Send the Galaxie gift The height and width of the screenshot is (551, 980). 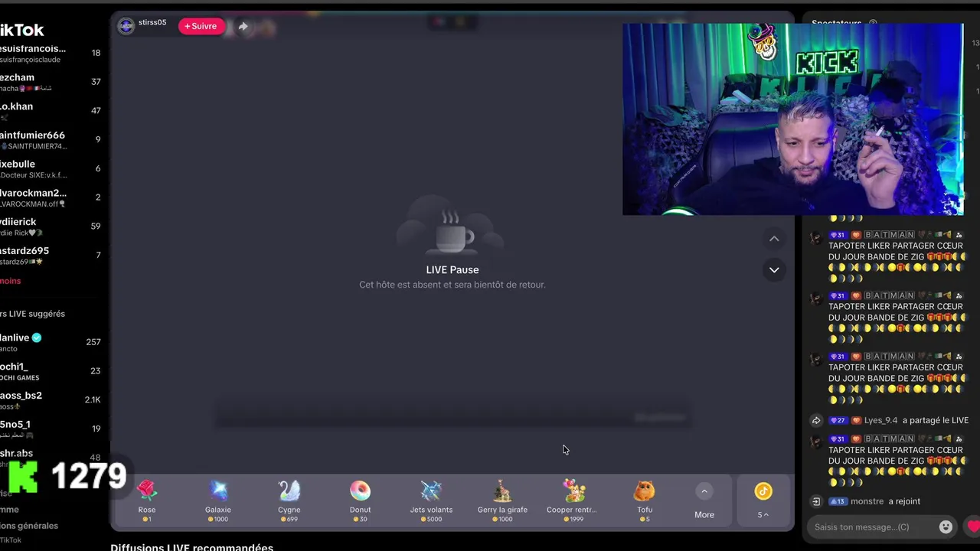218,501
